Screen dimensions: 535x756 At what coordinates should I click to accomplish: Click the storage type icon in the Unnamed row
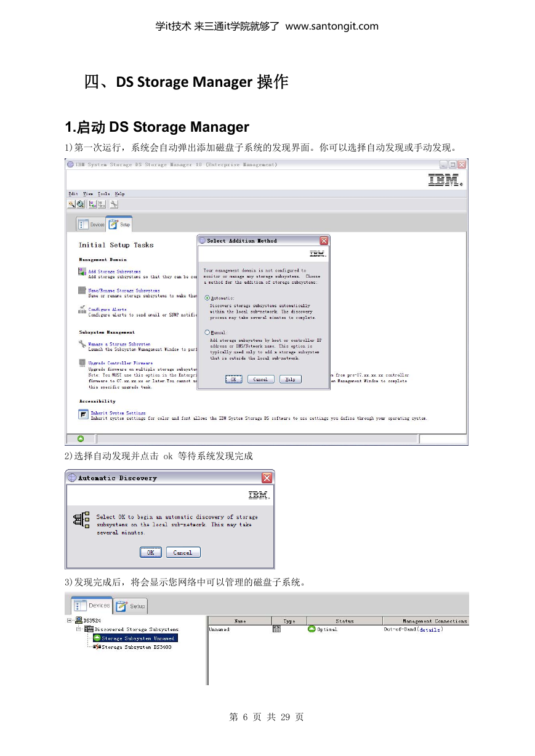pos(276,629)
